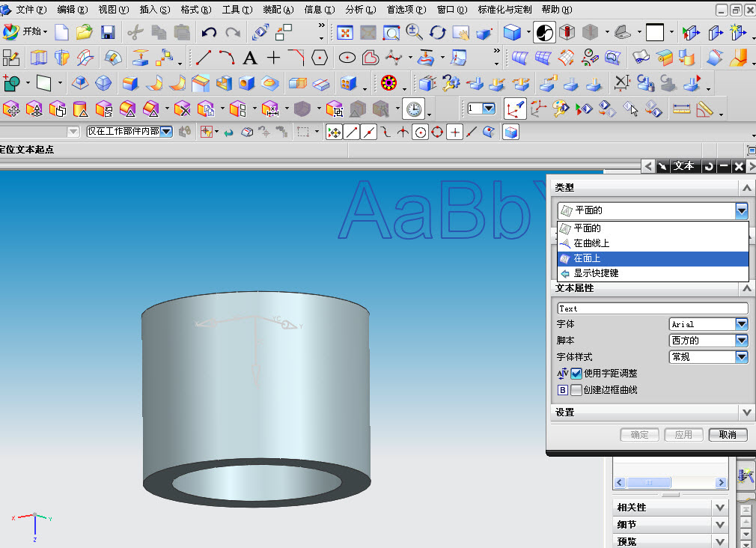Click the Undo arrow icon

[x=209, y=32]
